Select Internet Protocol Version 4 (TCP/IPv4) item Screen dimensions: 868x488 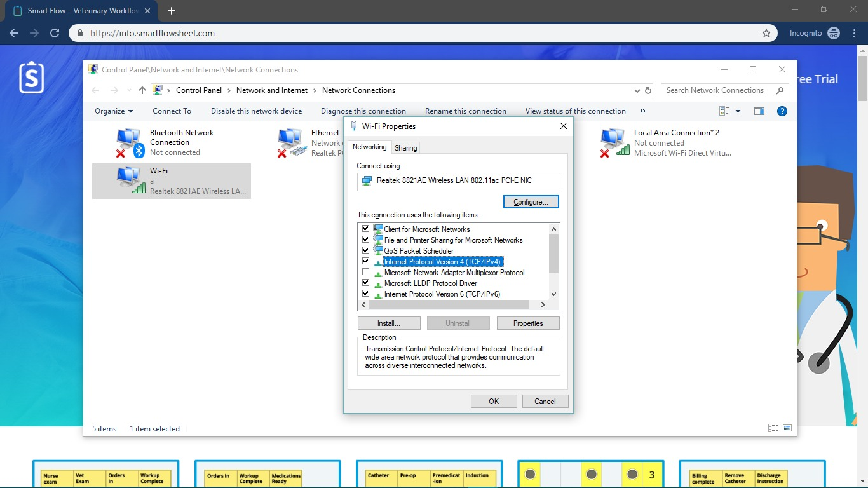click(443, 262)
